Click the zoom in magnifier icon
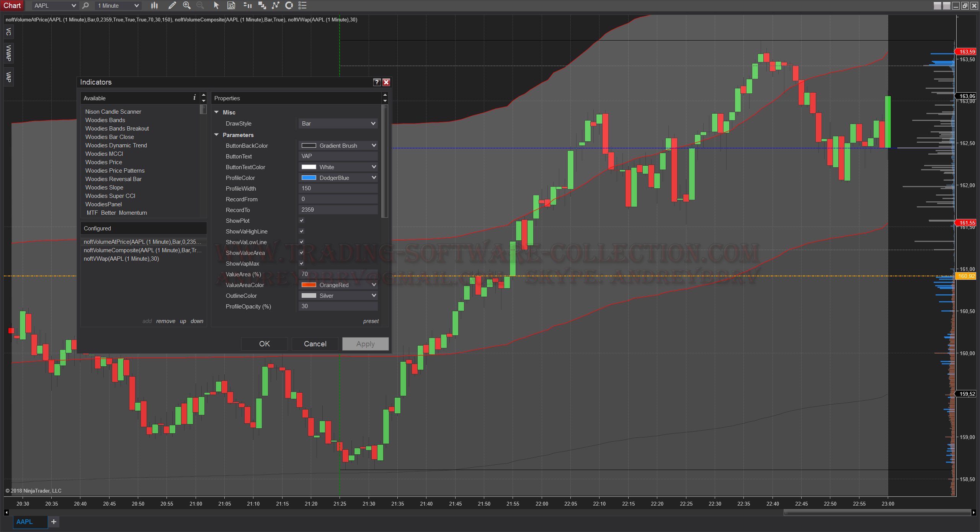Screen dimensions: 980x532 coord(187,5)
